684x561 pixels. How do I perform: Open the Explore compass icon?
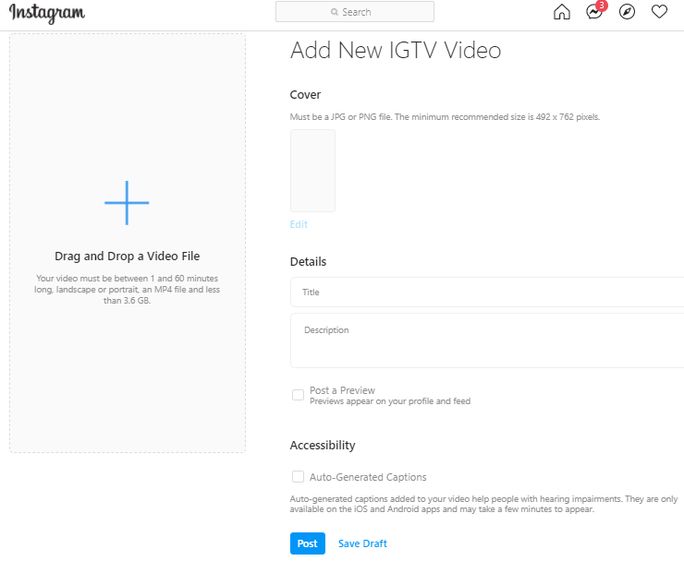627,12
